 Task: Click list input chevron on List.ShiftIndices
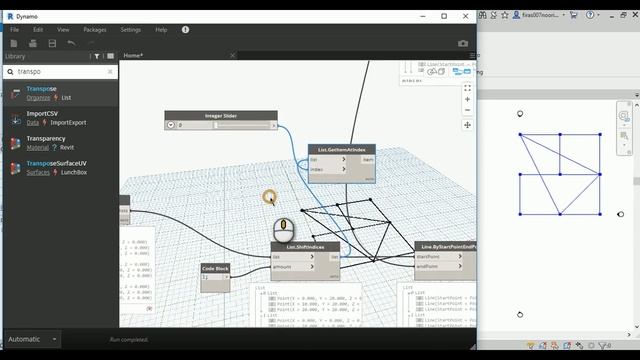click(312, 257)
